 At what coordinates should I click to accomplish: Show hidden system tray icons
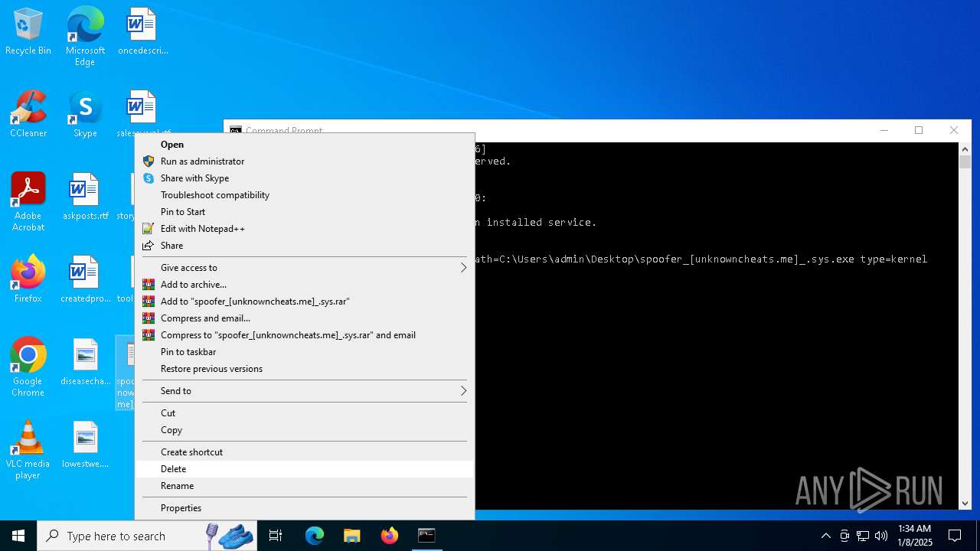pos(825,536)
